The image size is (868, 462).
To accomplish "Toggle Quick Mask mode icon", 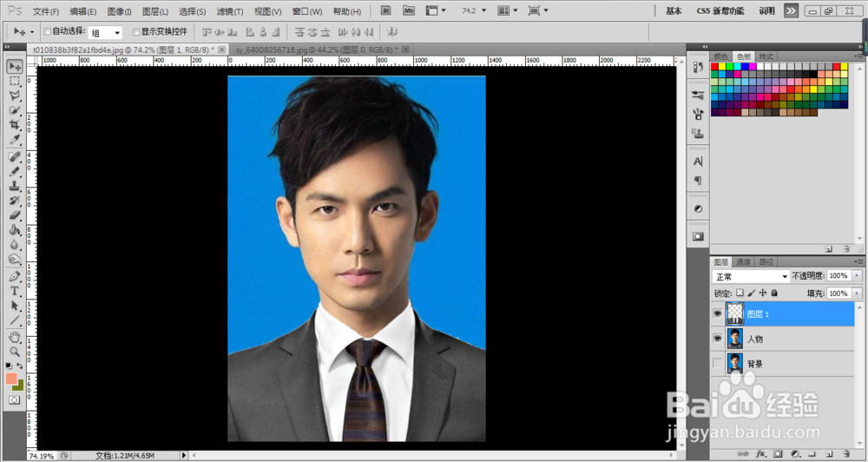I will pos(15,399).
